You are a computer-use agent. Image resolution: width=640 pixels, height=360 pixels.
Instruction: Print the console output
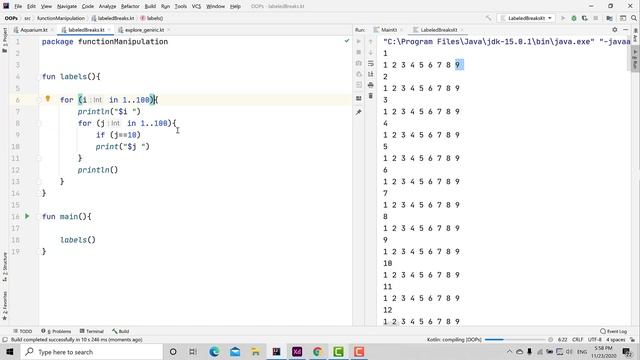[371, 85]
